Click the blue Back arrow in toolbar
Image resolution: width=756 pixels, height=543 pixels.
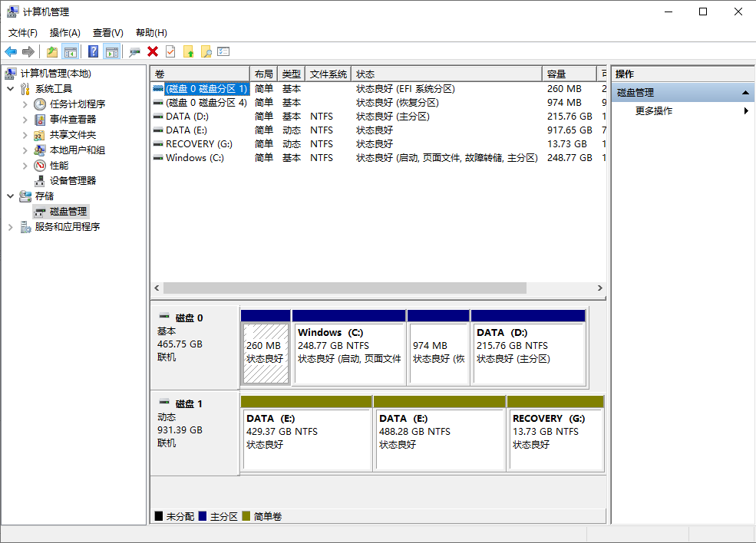click(x=11, y=51)
